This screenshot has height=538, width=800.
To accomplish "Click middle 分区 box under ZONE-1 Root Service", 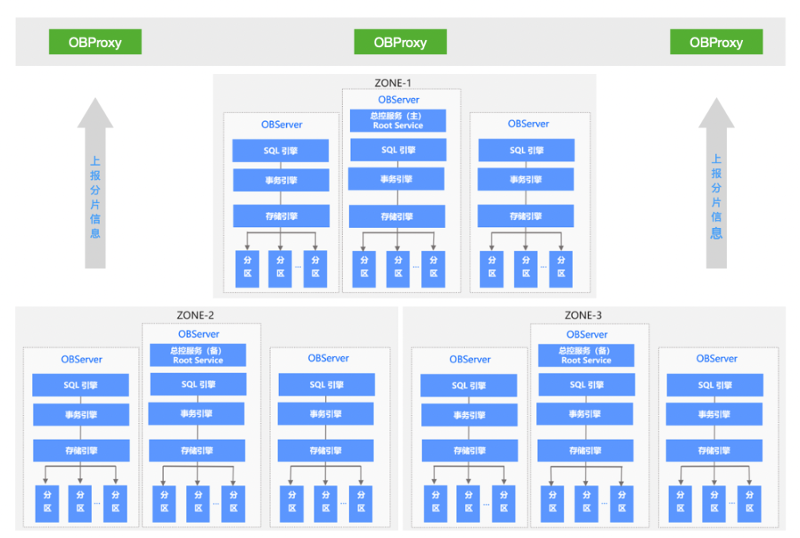I will point(398,268).
